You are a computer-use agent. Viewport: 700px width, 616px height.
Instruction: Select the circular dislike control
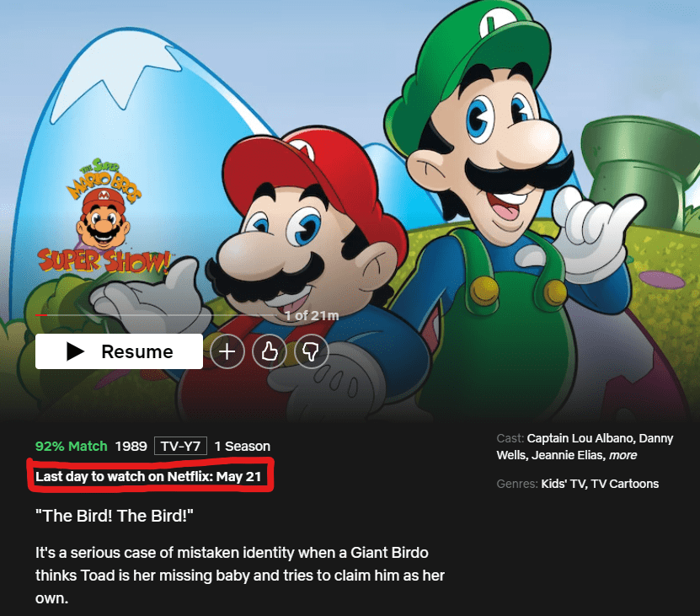click(x=312, y=351)
